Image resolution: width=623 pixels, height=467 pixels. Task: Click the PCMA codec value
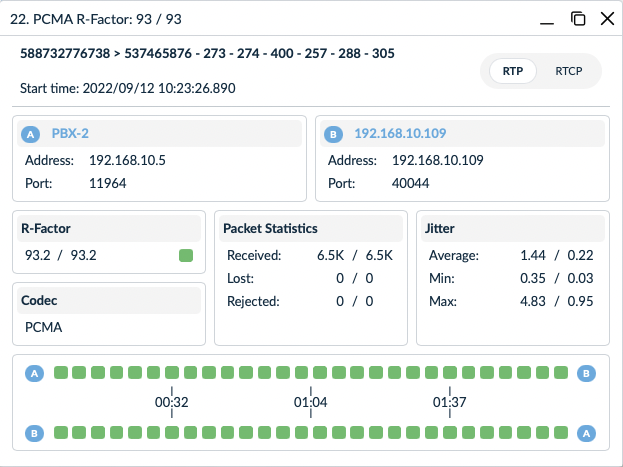point(44,327)
